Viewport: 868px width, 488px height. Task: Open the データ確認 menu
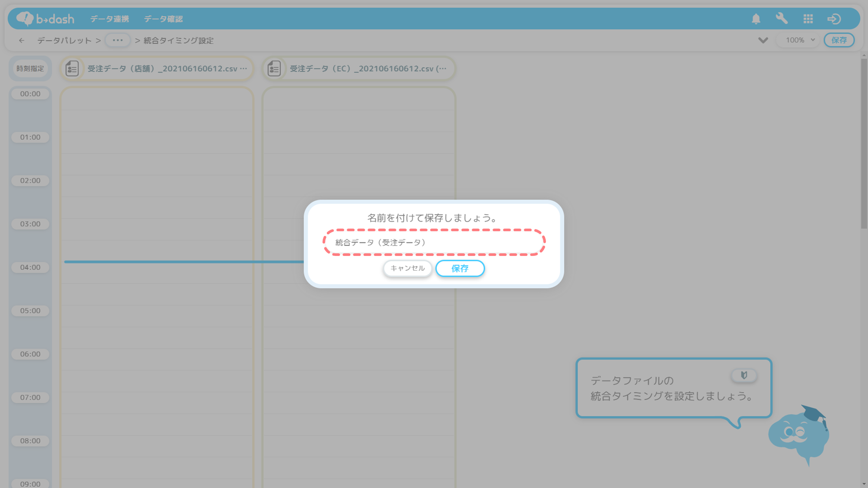(163, 19)
